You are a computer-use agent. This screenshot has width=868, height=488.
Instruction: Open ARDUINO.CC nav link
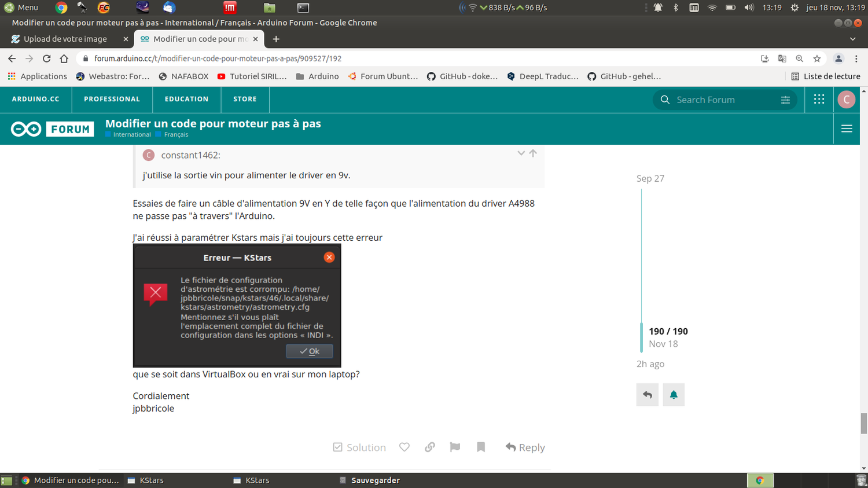point(36,99)
